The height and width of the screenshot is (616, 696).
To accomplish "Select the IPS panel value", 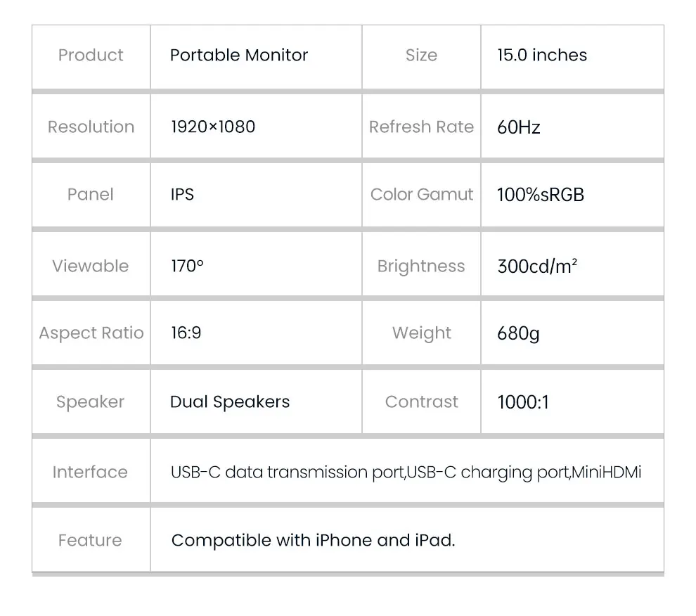I will point(182,195).
